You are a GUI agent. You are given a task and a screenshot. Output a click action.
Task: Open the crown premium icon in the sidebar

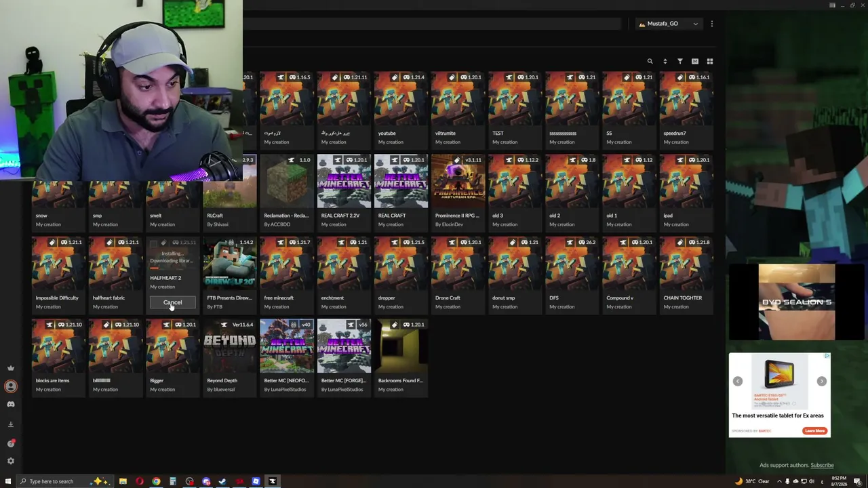click(x=11, y=368)
